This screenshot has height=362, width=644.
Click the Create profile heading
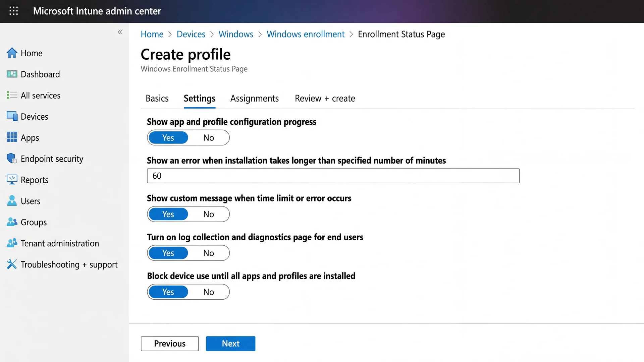click(x=185, y=54)
